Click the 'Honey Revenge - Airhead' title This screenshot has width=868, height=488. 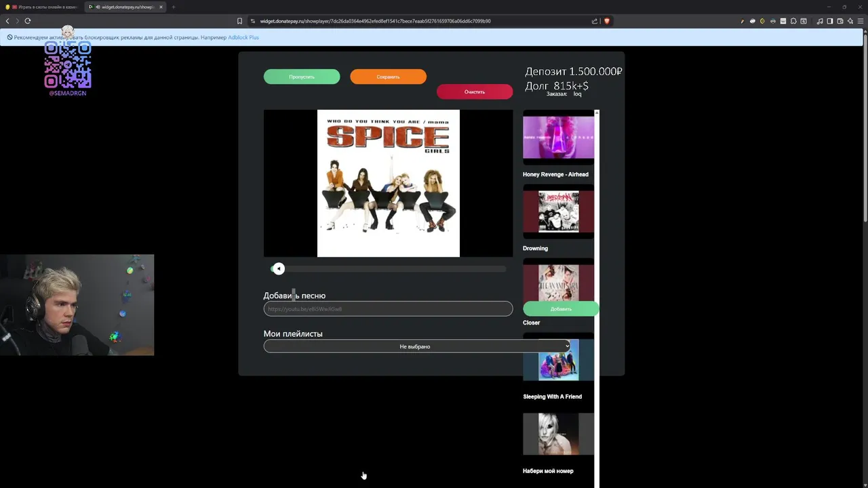point(555,174)
